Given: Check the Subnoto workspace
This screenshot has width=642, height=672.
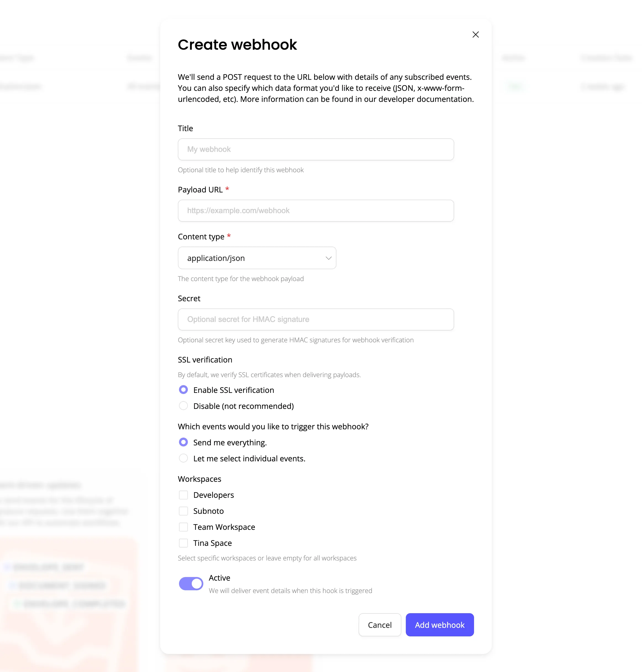Looking at the screenshot, I should pyautogui.click(x=183, y=511).
